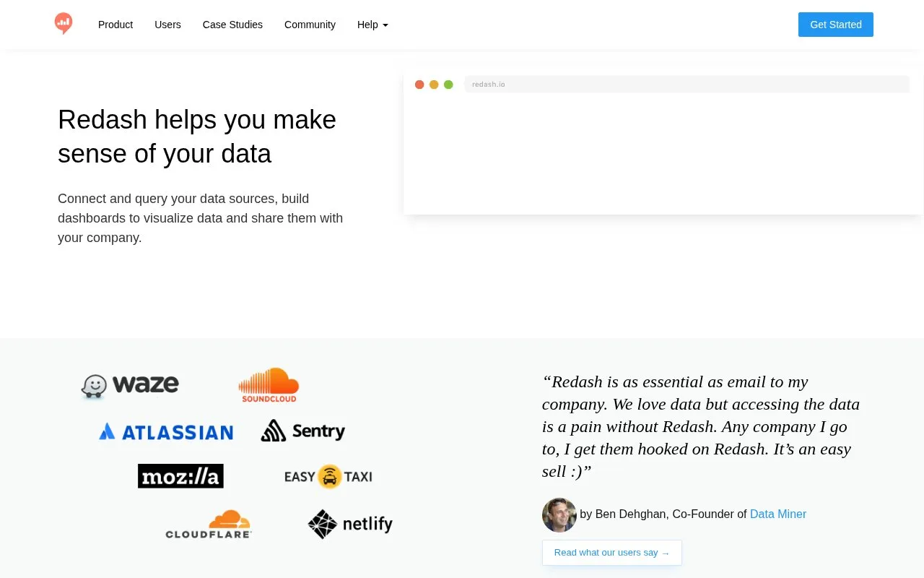This screenshot has width=924, height=578.
Task: Click the Atlassian logo
Action: 166,432
